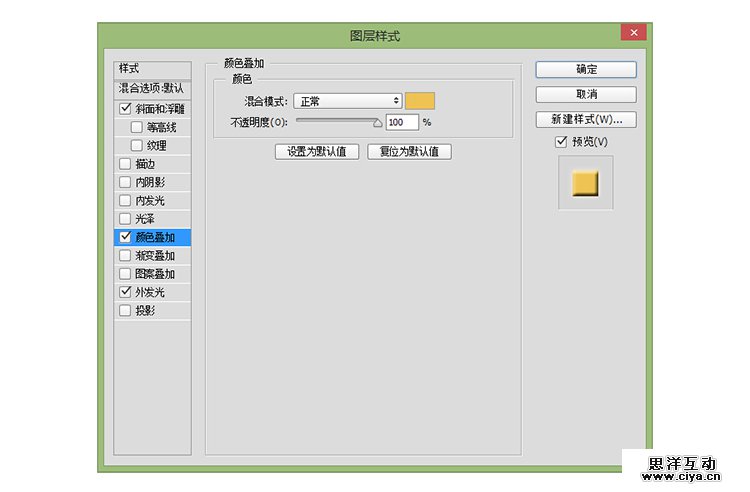This screenshot has width=750, height=492.
Task: Click the opacity value field showing 100
Action: click(401, 122)
